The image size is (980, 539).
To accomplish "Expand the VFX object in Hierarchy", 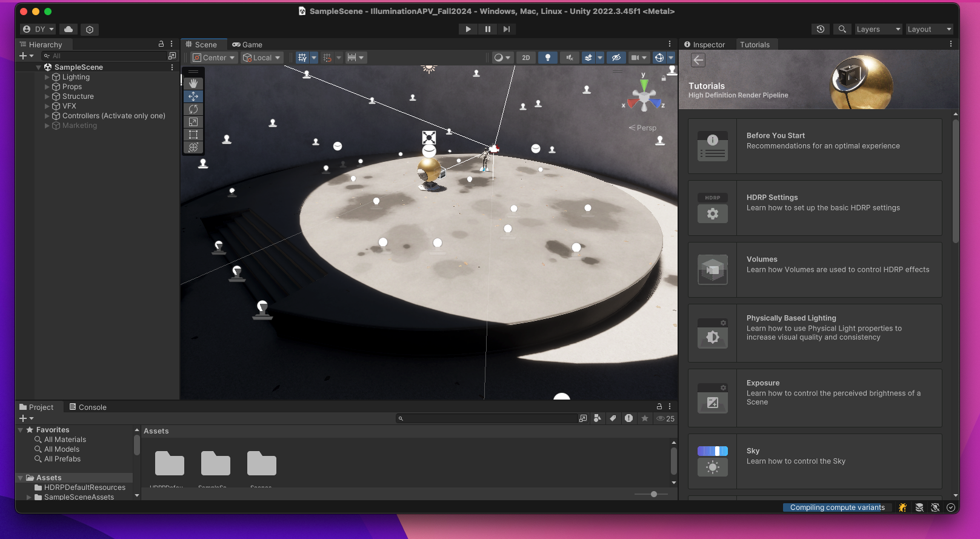I will [47, 106].
